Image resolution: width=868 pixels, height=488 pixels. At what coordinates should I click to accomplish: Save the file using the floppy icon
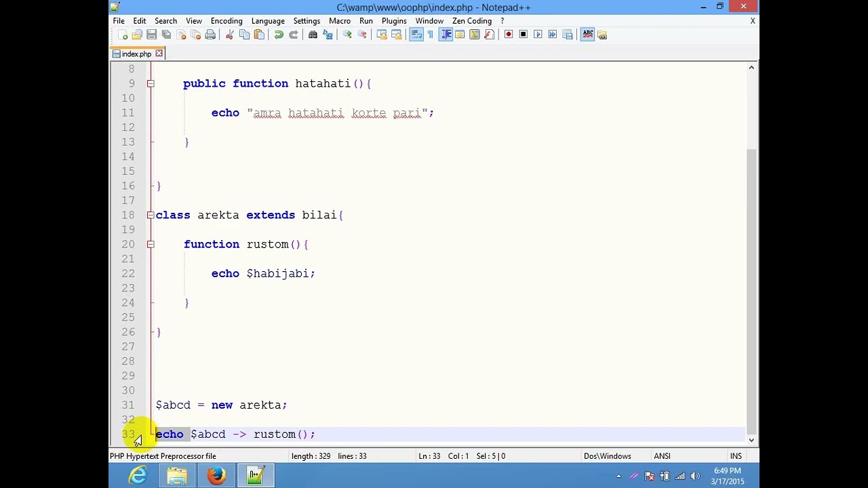point(151,35)
